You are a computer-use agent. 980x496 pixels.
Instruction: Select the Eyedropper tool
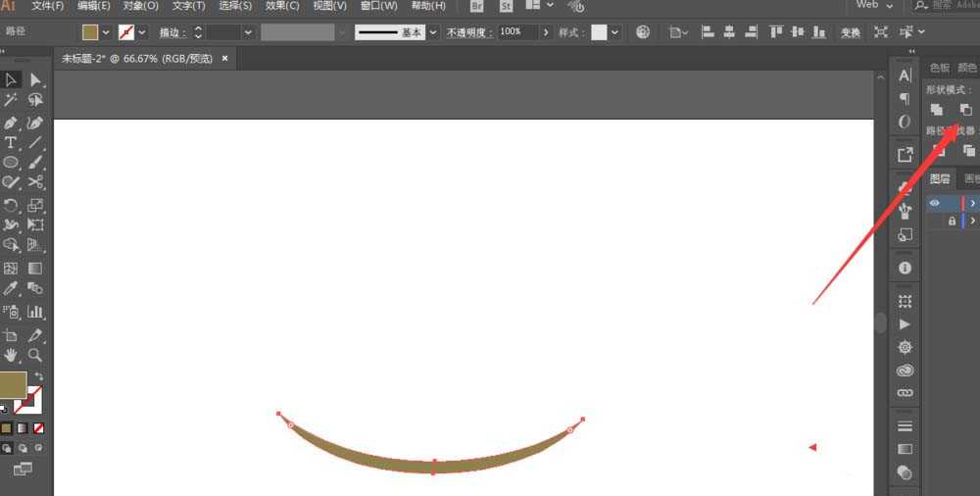[x=11, y=288]
